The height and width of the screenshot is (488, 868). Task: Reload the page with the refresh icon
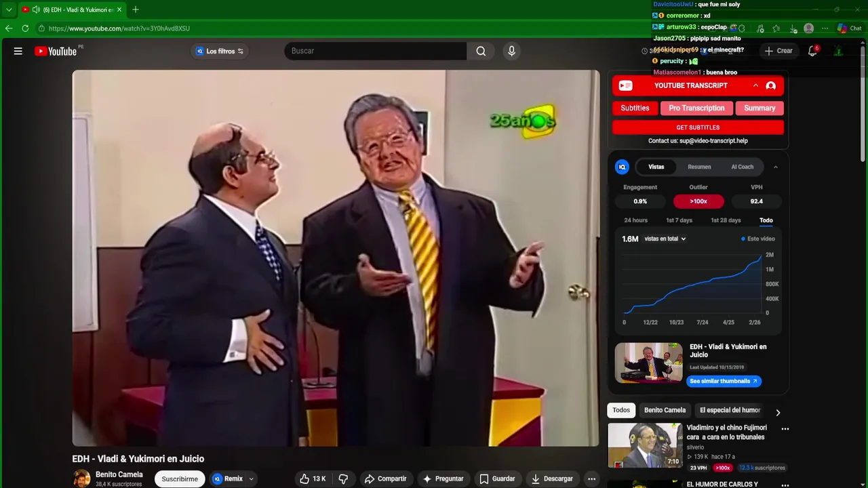(25, 28)
